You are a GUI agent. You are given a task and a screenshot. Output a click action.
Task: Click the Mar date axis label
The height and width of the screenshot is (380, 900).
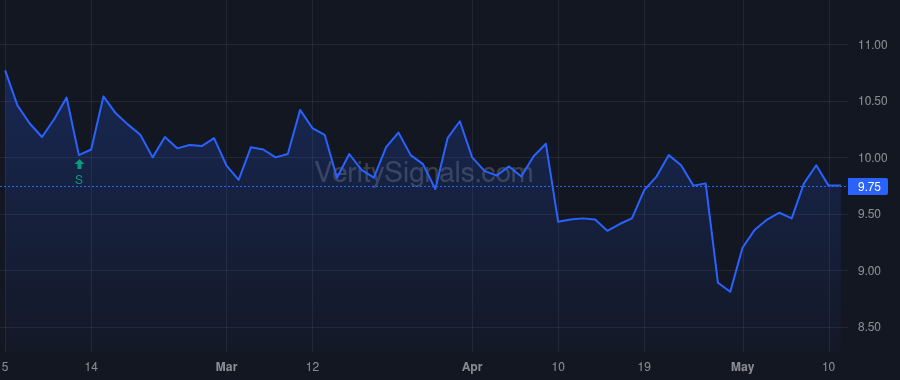coord(226,366)
